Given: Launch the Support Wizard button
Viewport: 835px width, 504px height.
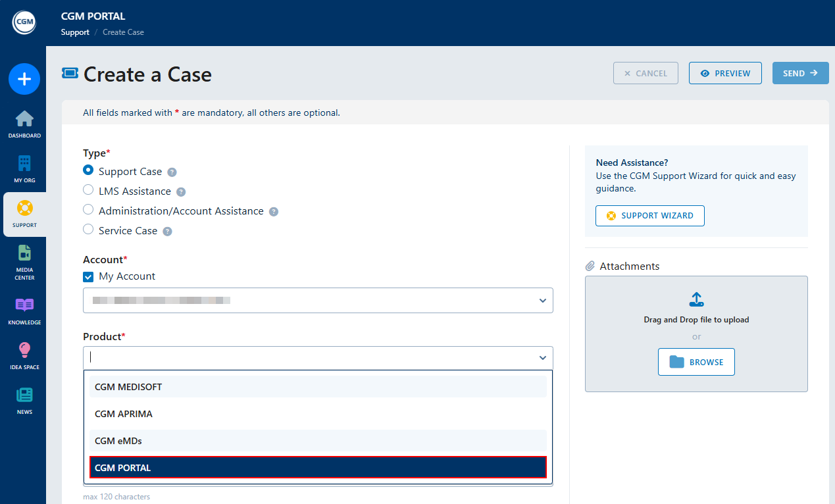Looking at the screenshot, I should (x=649, y=216).
